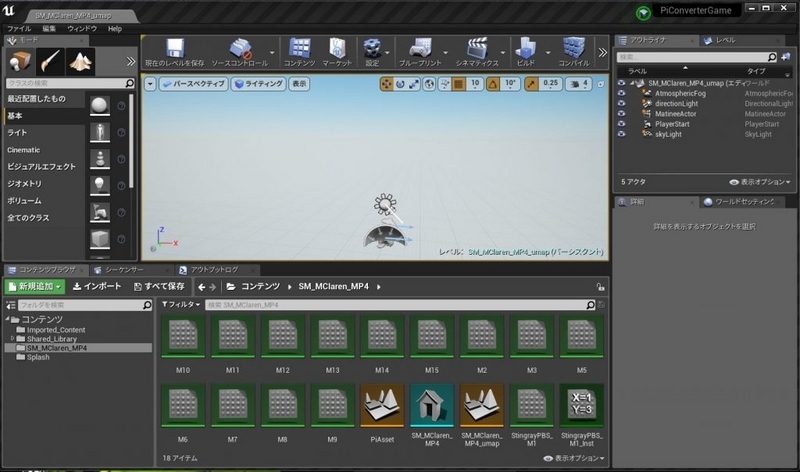Image resolution: width=800 pixels, height=472 pixels.
Task: Select rotate gizmo tool in viewport
Action: pos(400,84)
